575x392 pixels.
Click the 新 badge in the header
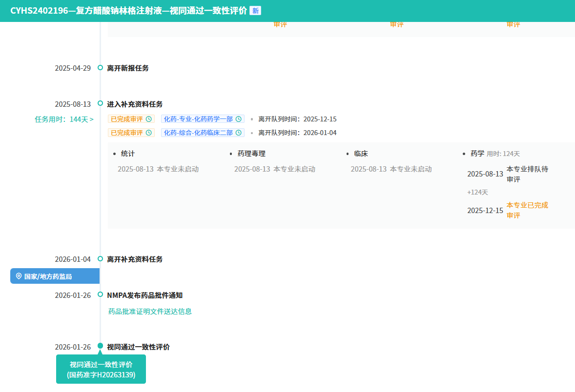coord(255,11)
